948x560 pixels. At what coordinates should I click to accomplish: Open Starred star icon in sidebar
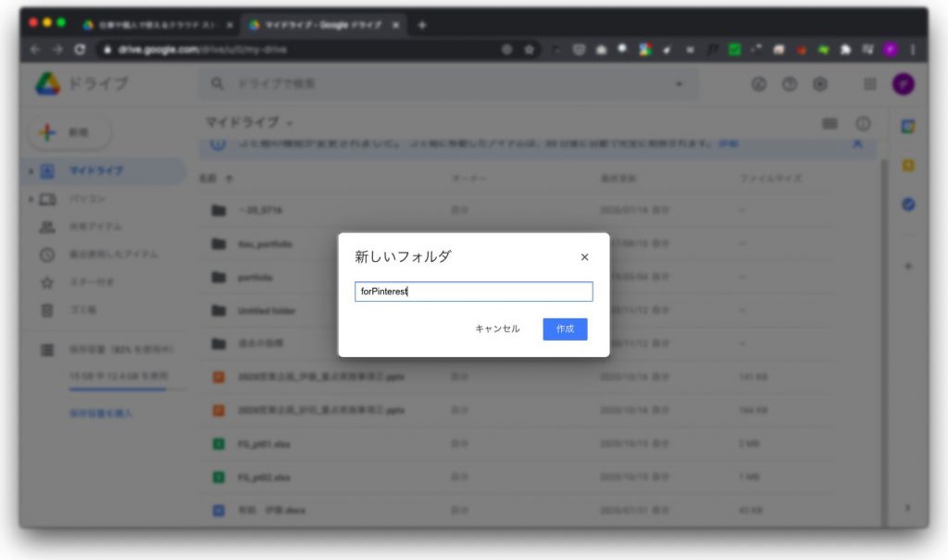tap(47, 282)
